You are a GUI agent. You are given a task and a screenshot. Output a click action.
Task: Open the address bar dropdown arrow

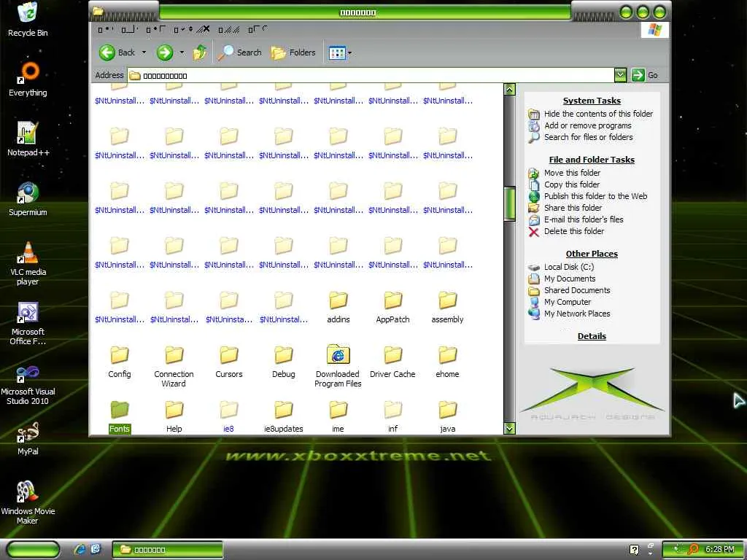620,75
